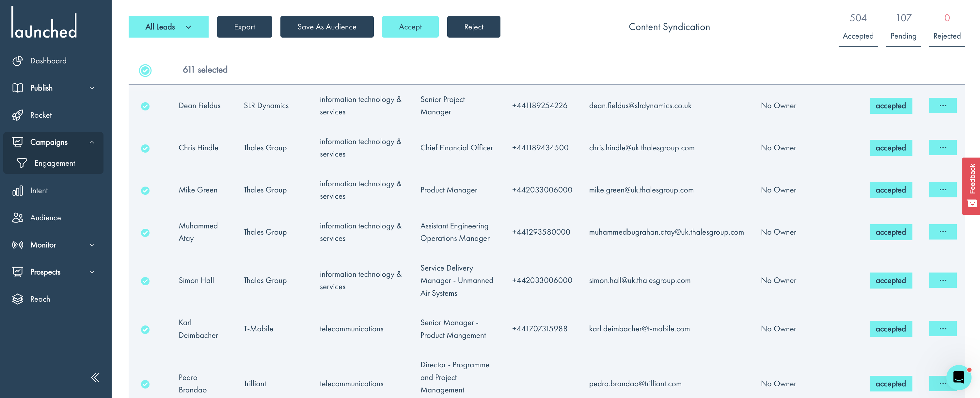The height and width of the screenshot is (398, 980).
Task: Open Rocket page
Action: pyautogui.click(x=41, y=115)
